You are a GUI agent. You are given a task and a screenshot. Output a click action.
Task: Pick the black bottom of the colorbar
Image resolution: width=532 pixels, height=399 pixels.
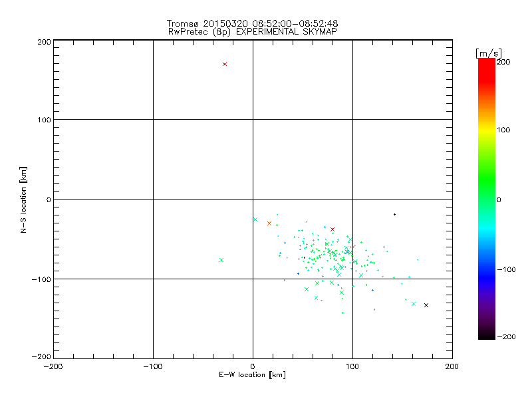pos(487,335)
